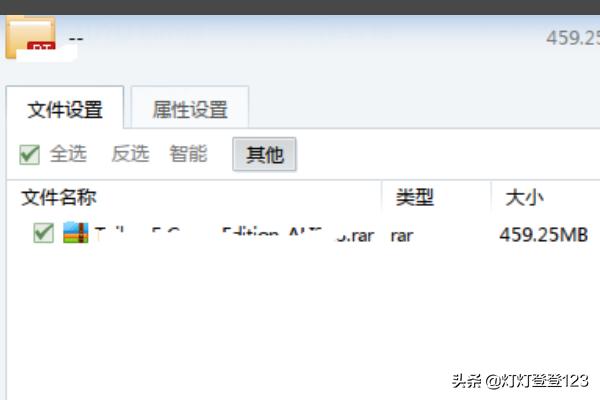Viewport: 600px width, 400px height.
Task: Toggle the 全选 select-all checkbox
Action: click(x=30, y=154)
